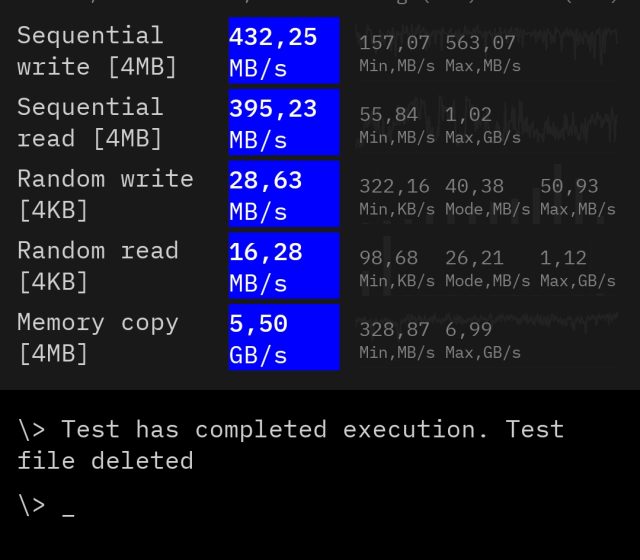
Task: Click the Sequential write [4MB] label
Action: (97, 51)
